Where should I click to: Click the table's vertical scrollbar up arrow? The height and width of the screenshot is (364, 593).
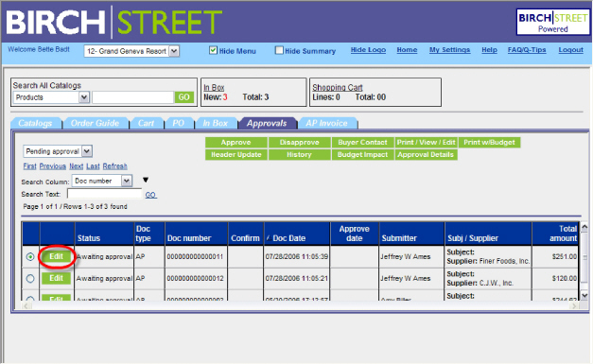click(x=584, y=227)
